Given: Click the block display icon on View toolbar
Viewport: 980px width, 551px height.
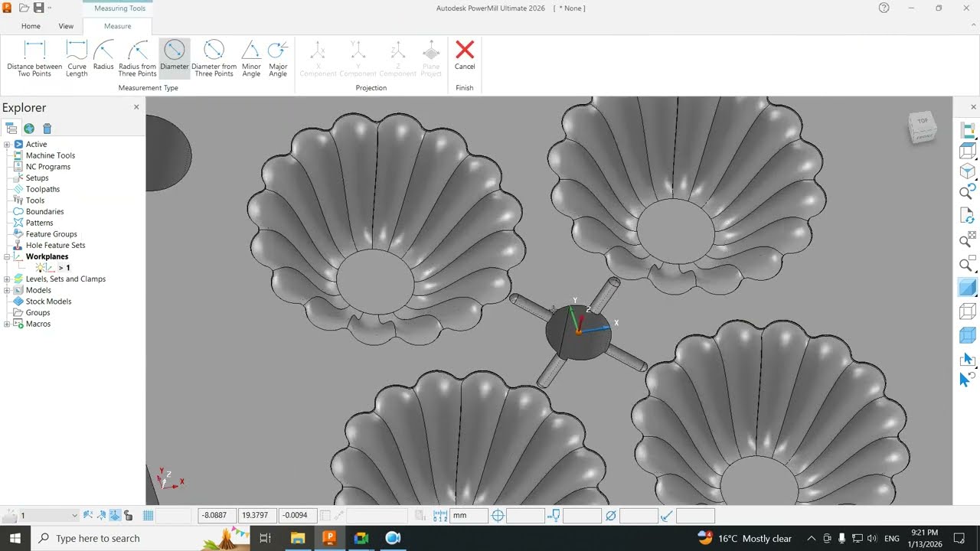Looking at the screenshot, I should click(x=968, y=131).
